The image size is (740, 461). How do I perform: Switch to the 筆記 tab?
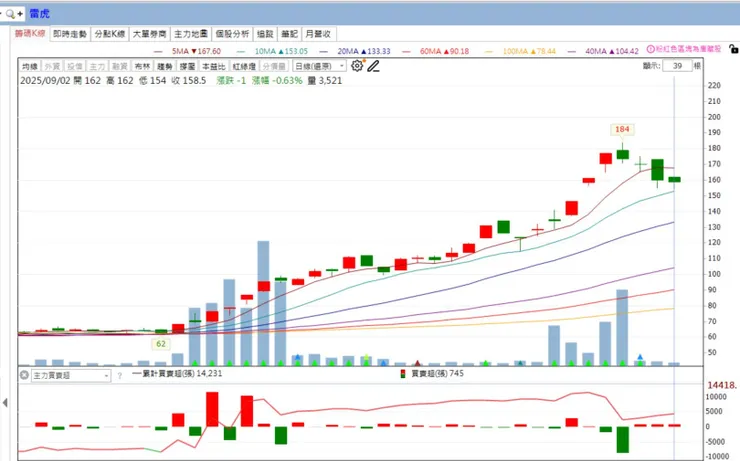point(289,34)
